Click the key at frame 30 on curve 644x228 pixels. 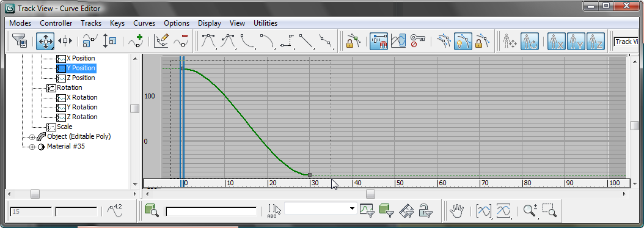tap(310, 175)
